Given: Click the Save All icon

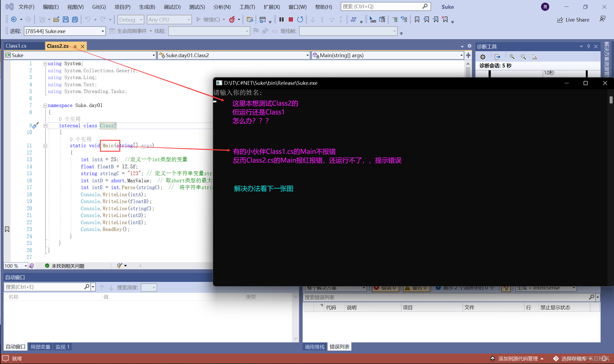Looking at the screenshot, I should pos(75,19).
